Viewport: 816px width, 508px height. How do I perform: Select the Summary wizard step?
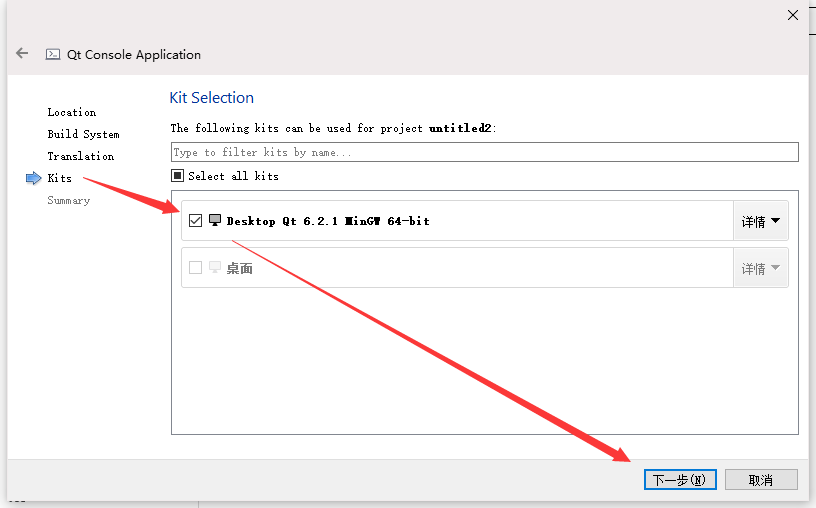[x=69, y=200]
